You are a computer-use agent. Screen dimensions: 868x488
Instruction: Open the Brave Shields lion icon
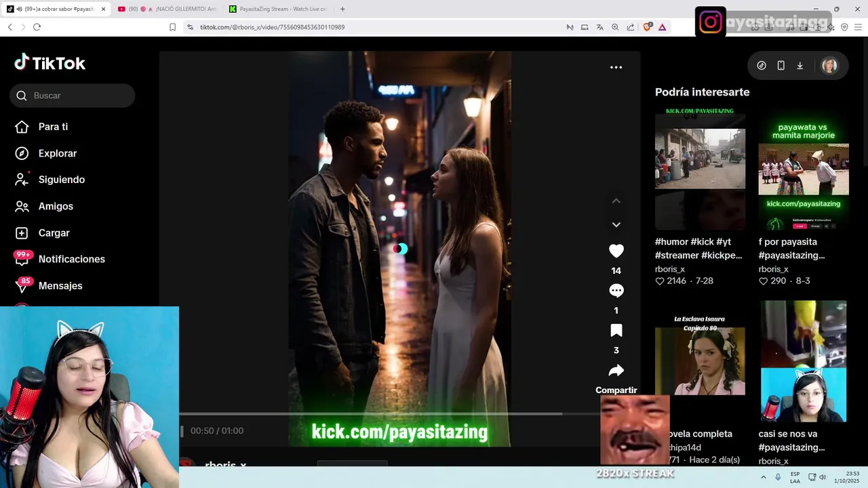[x=647, y=27]
